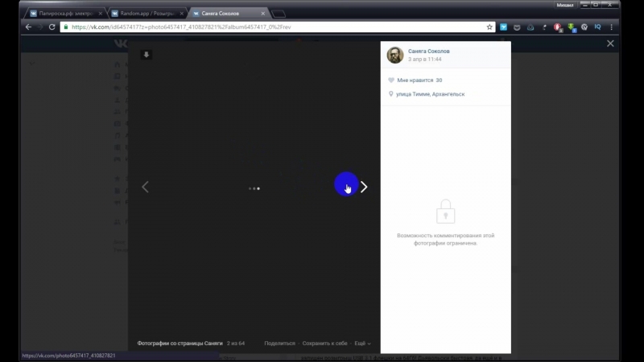Bookmark page with star icon
644x362 pixels.
489,27
